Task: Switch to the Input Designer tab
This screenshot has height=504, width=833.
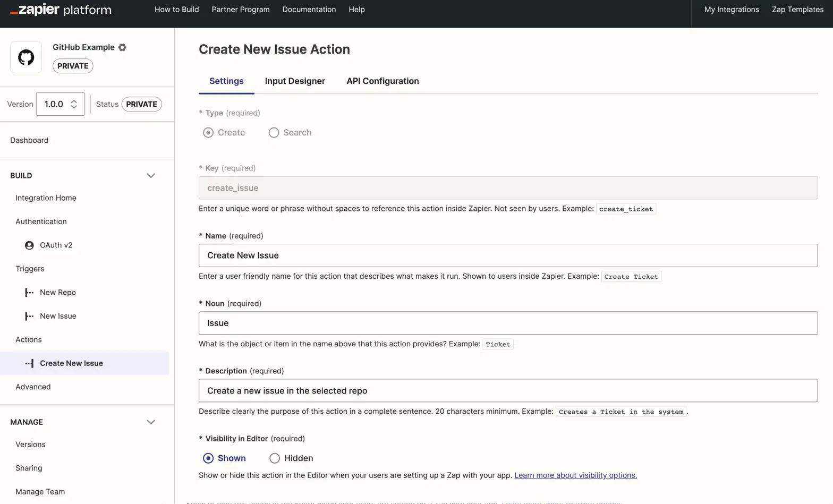Action: [295, 81]
